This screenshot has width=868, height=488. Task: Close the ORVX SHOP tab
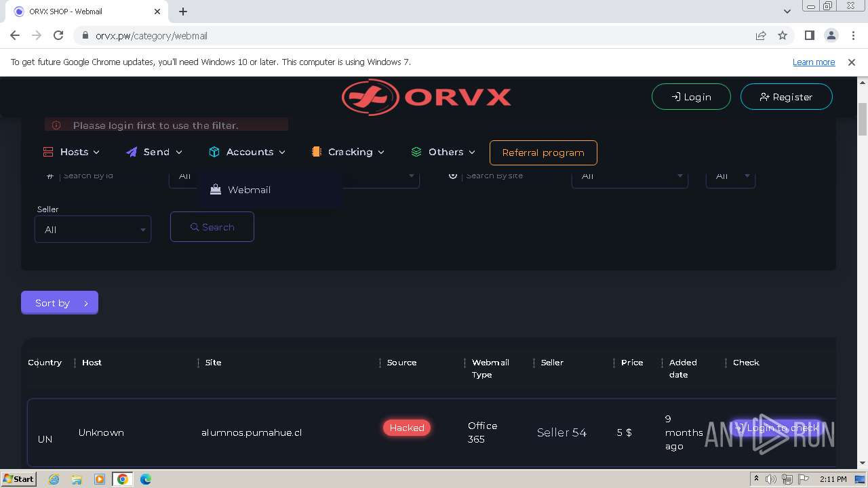[x=158, y=12]
